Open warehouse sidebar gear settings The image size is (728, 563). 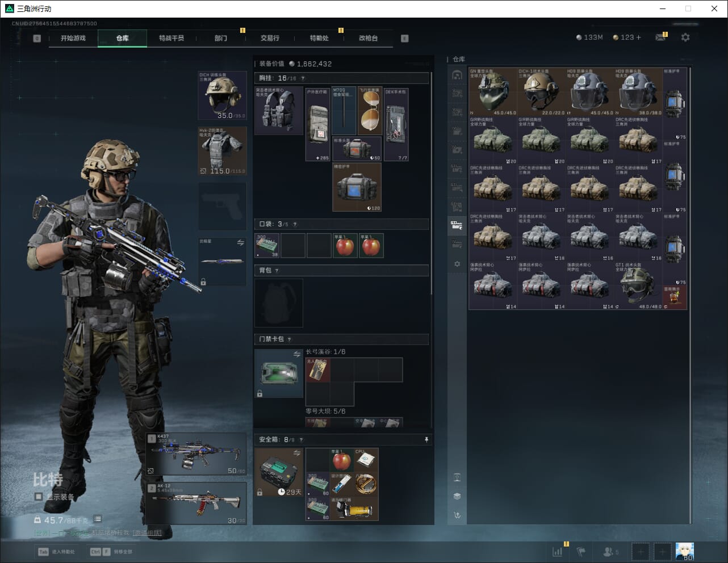click(457, 264)
